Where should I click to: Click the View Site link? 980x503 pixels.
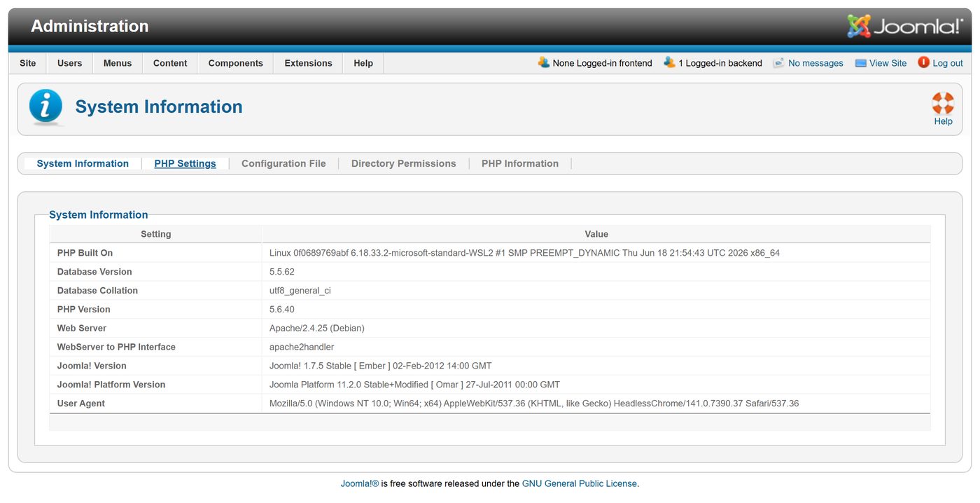[x=888, y=63]
